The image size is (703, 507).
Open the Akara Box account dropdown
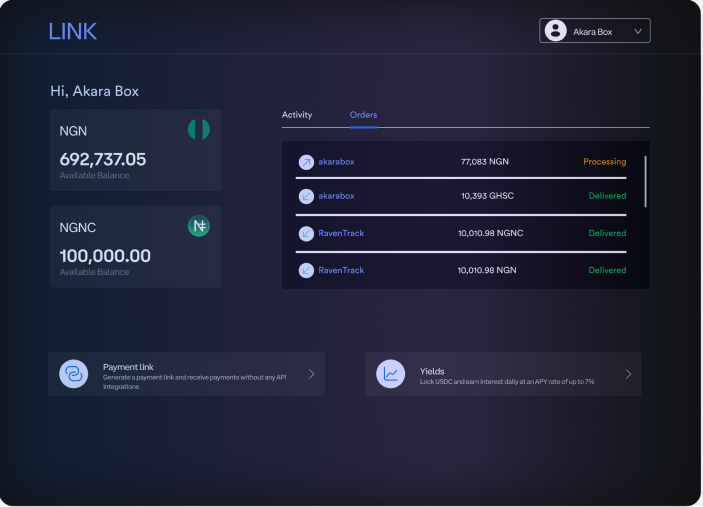pyautogui.click(x=595, y=31)
